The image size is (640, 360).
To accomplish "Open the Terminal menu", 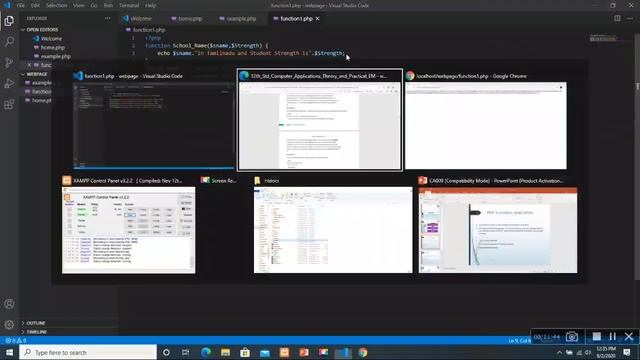I will click(x=129, y=5).
